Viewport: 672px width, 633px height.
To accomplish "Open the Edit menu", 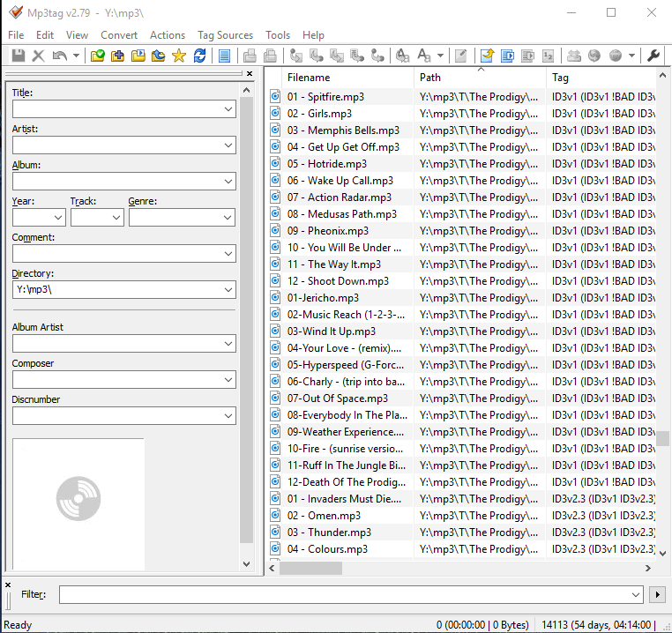I will 45,35.
